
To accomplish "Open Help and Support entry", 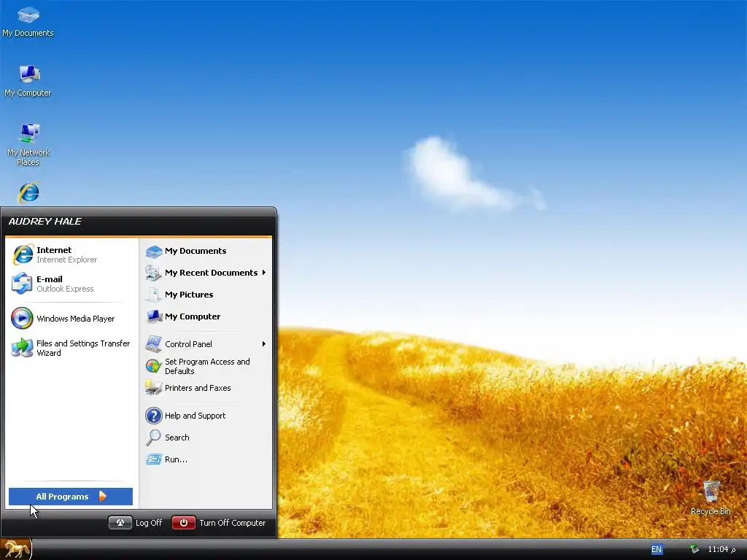I will click(206, 416).
